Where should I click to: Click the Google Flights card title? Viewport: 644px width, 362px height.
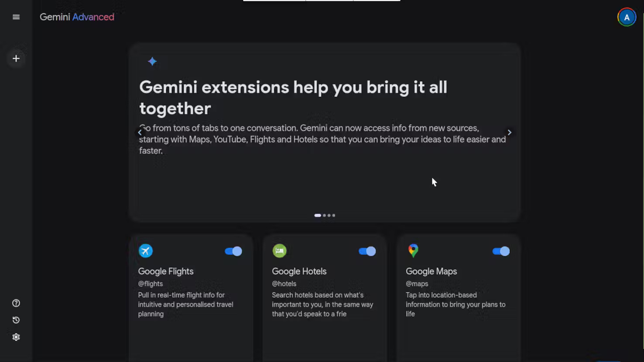click(x=166, y=271)
